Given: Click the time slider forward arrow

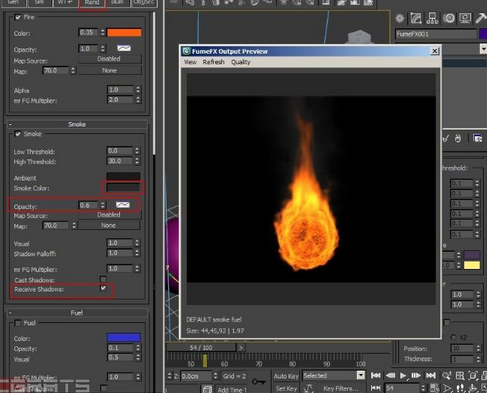Looking at the screenshot, I should click(241, 348).
